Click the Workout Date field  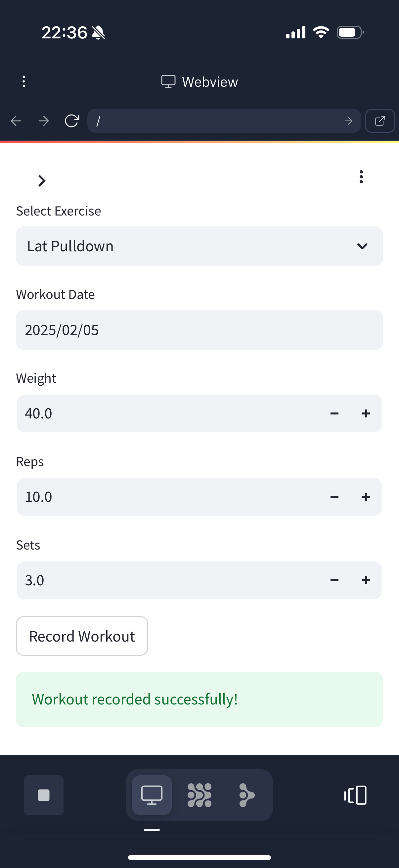tap(199, 330)
